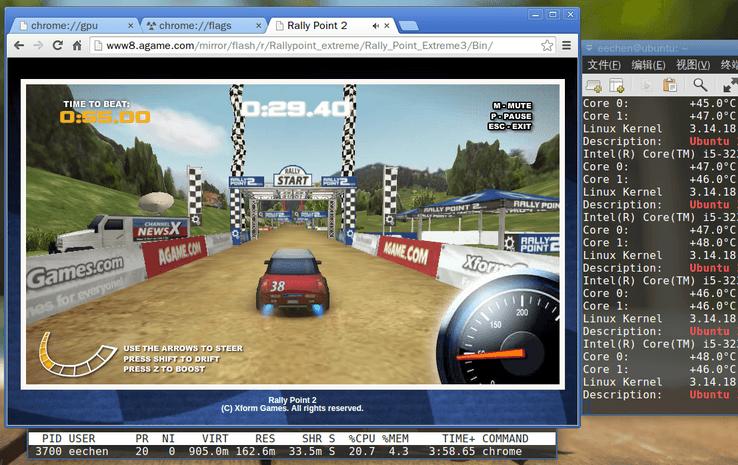
Task: Close the chrome://flags tab
Action: (x=258, y=26)
